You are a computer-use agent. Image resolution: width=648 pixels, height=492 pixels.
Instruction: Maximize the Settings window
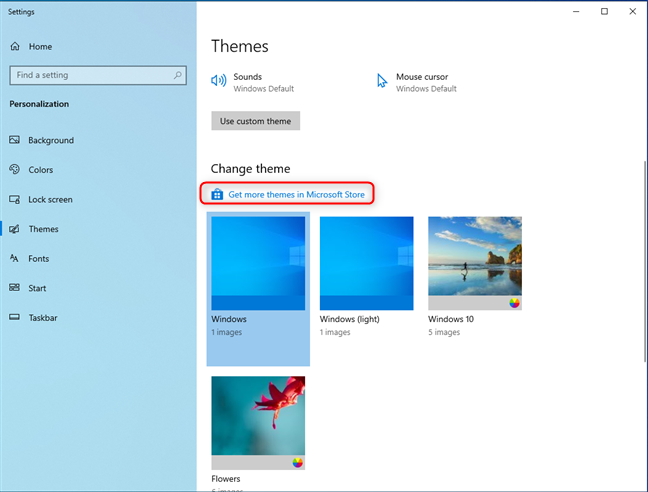pyautogui.click(x=604, y=12)
